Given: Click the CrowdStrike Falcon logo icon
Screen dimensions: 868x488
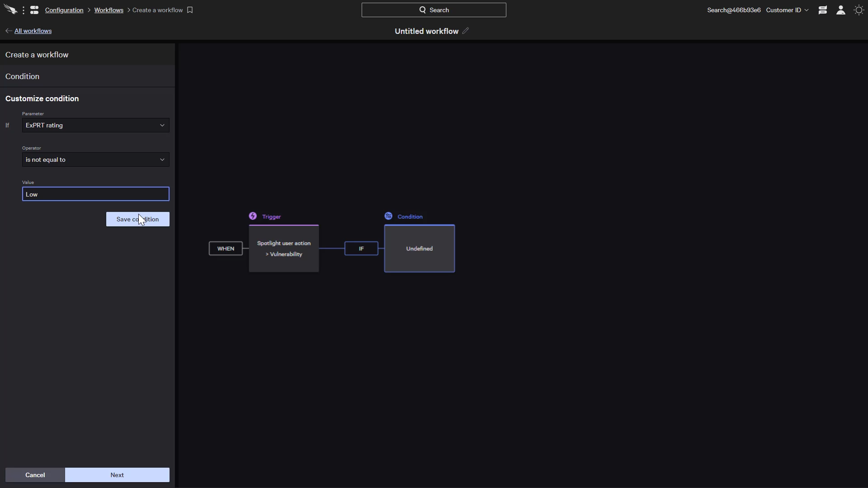Looking at the screenshot, I should pos(11,9).
